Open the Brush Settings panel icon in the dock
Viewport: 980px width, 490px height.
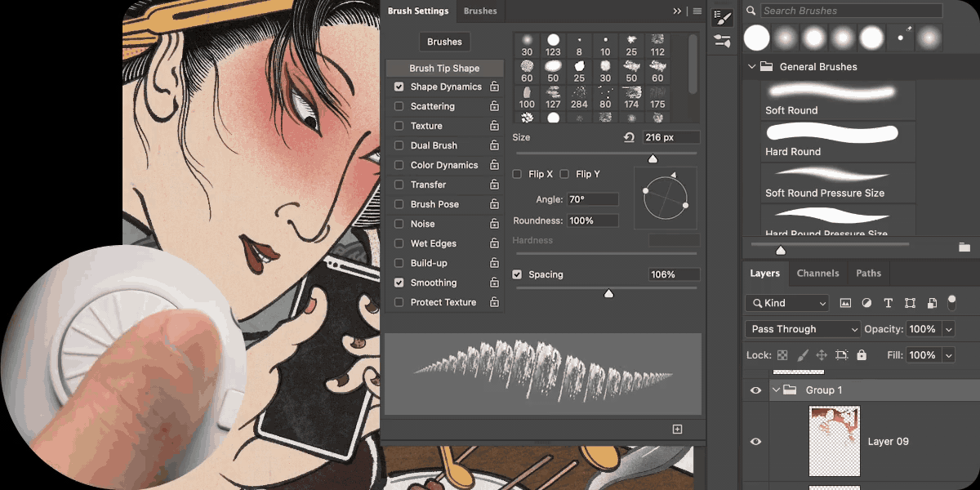pyautogui.click(x=722, y=18)
